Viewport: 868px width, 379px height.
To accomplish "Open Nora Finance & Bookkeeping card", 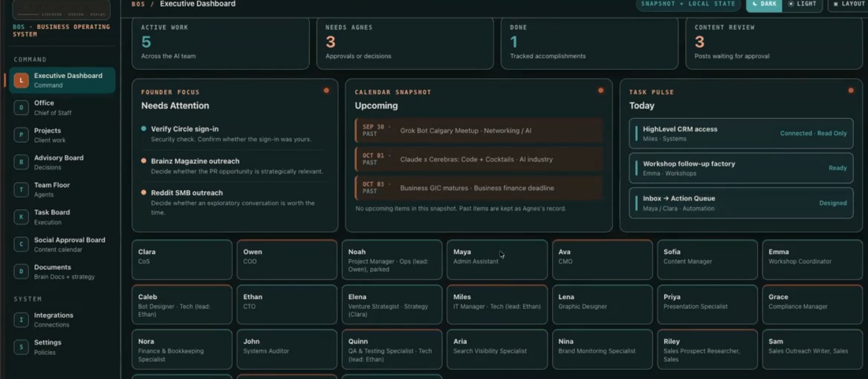I will (182, 349).
